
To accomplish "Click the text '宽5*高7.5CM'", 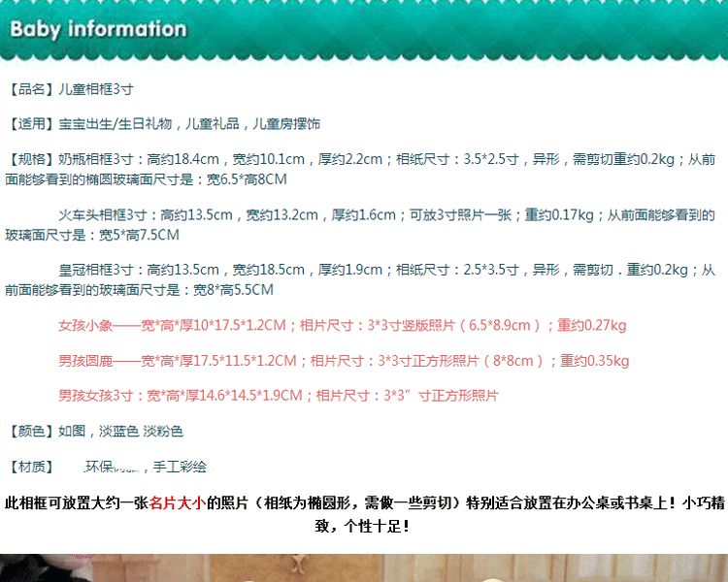I will [139, 235].
